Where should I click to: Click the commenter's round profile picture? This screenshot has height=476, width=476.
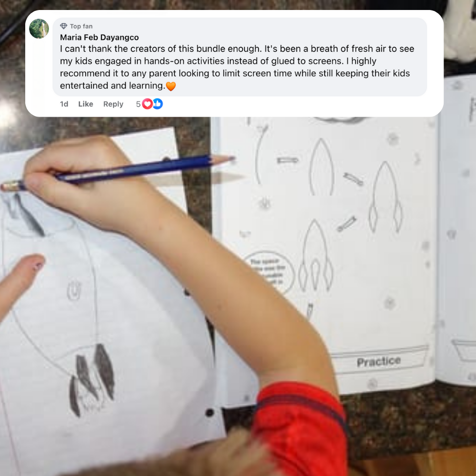tap(39, 29)
